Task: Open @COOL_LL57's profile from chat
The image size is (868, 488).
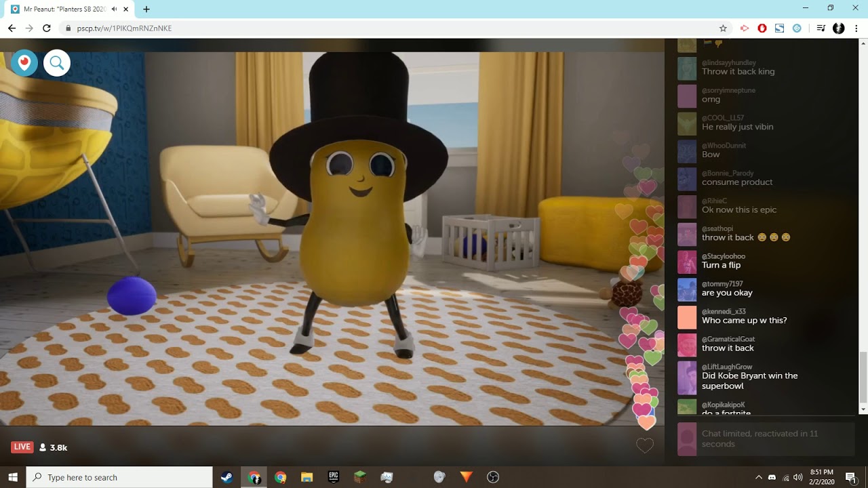Action: (x=723, y=118)
